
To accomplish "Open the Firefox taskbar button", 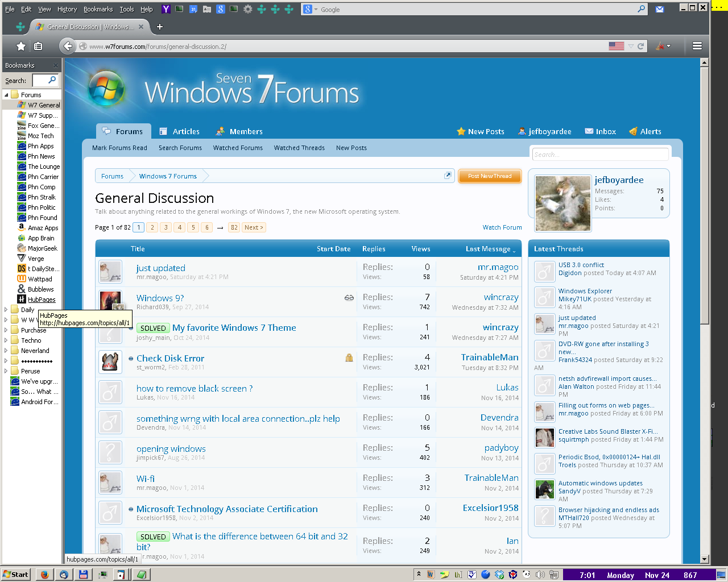I will (x=44, y=575).
